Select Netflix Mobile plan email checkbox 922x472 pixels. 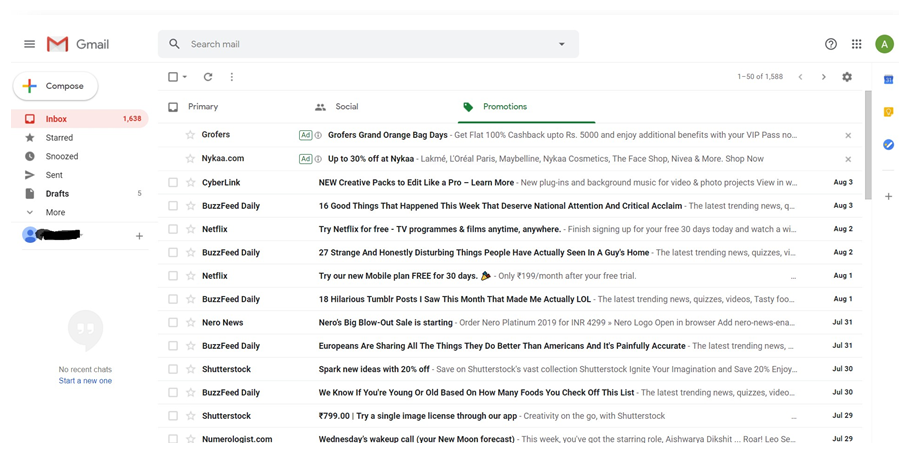pos(173,276)
